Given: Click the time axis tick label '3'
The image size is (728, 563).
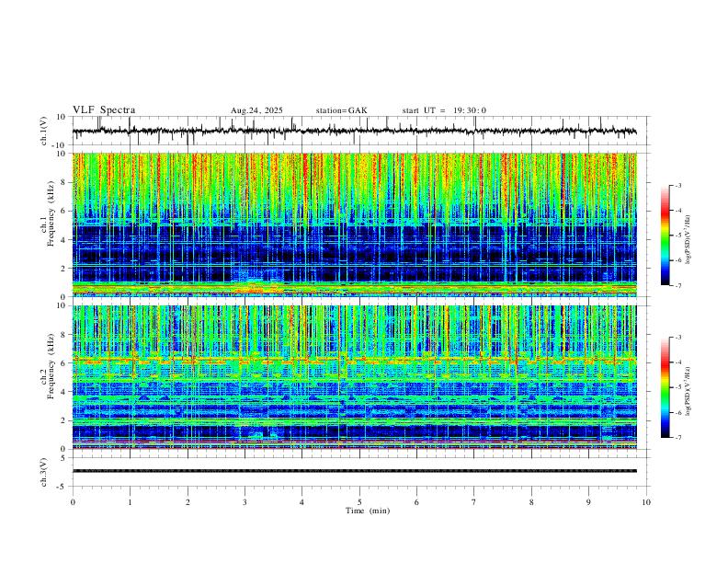Looking at the screenshot, I should (245, 502).
